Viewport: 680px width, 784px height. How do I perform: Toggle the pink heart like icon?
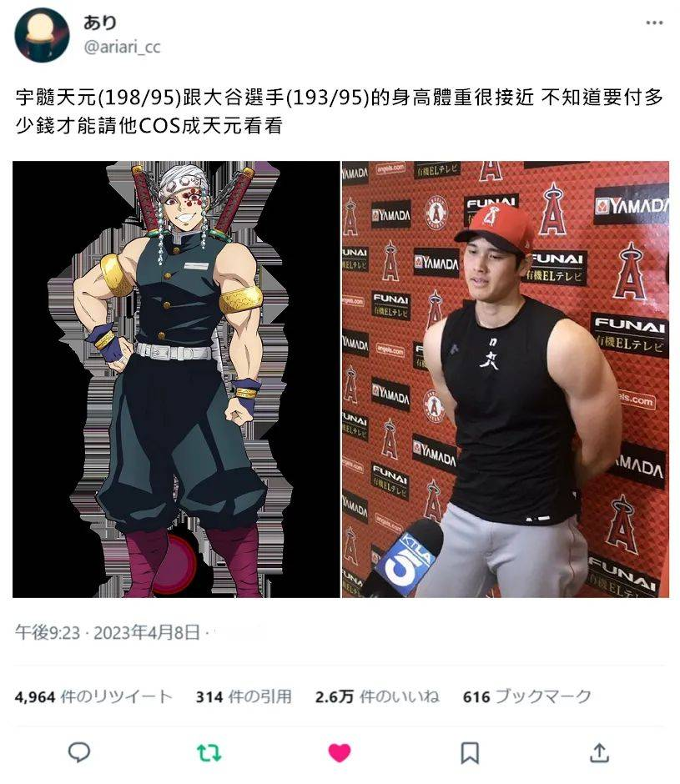point(340,752)
